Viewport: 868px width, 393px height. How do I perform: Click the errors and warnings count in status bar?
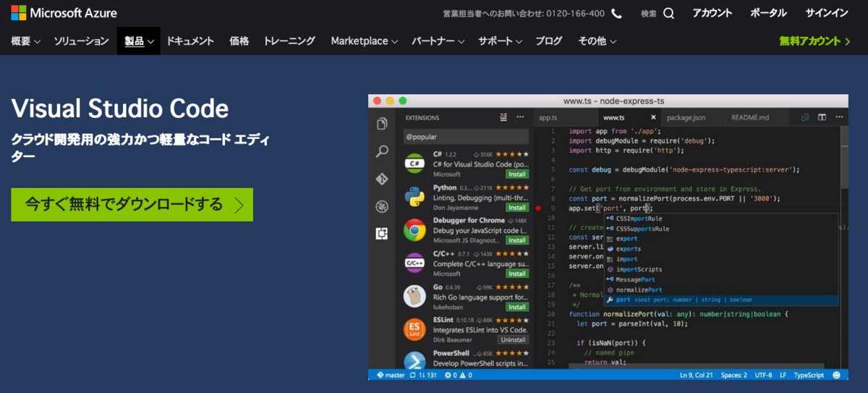[x=458, y=375]
